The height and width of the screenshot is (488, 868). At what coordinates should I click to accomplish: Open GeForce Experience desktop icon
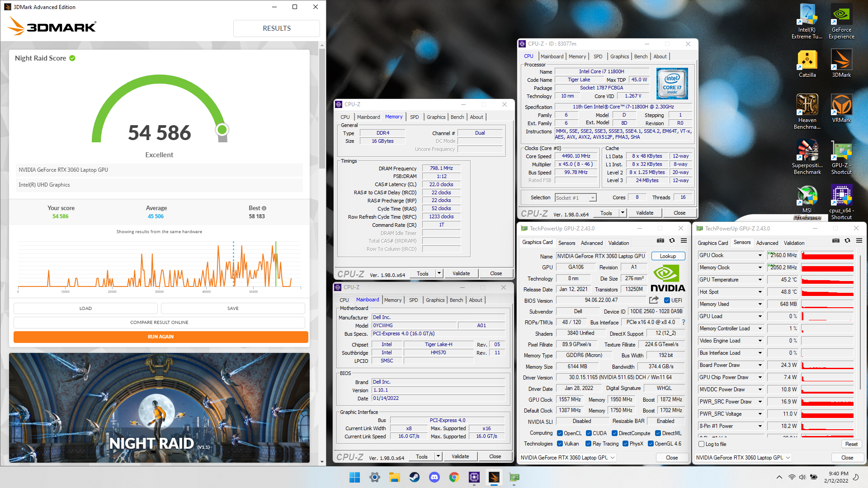pos(841,22)
